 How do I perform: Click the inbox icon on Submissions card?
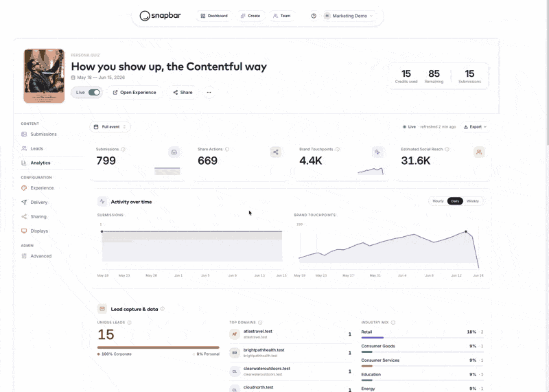pos(174,152)
